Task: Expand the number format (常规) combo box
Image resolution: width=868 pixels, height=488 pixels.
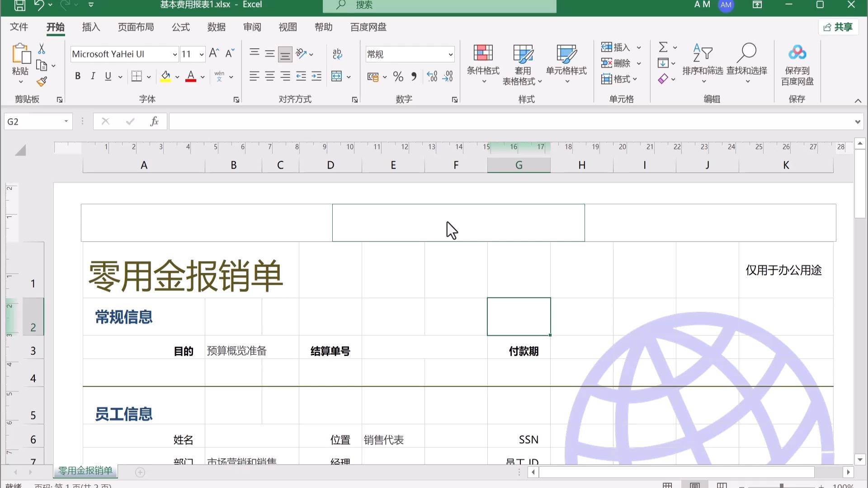Action: point(450,55)
